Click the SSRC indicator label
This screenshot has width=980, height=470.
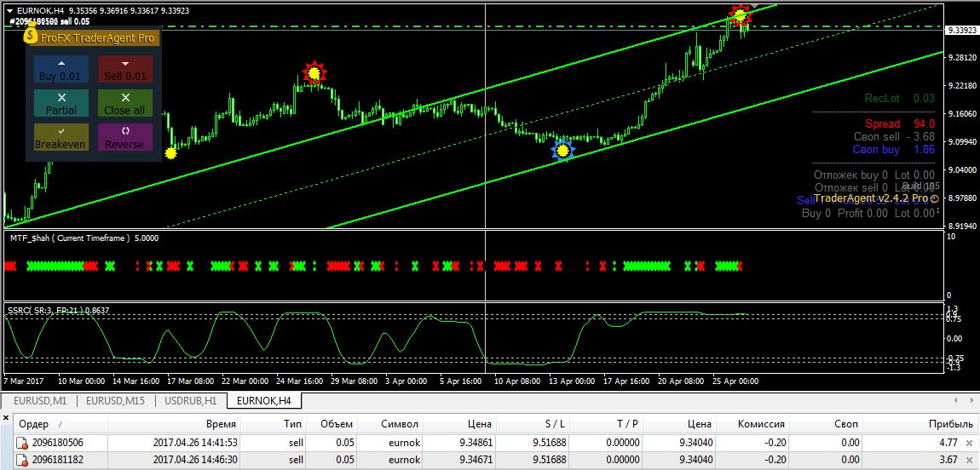pyautogui.click(x=57, y=309)
